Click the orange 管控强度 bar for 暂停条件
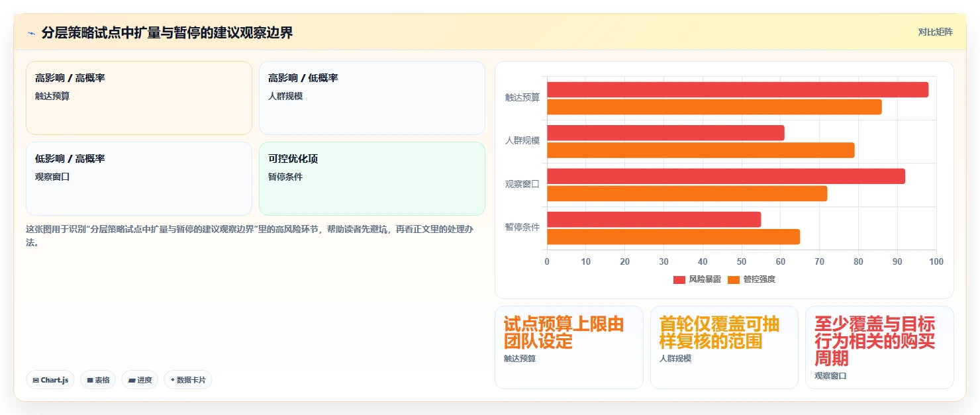This screenshot has width=980, height=415. click(x=673, y=236)
